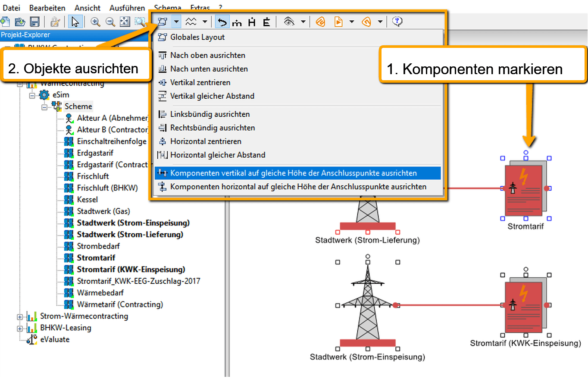This screenshot has height=379, width=588.
Task: Open the Ausführen menu
Action: click(x=127, y=8)
